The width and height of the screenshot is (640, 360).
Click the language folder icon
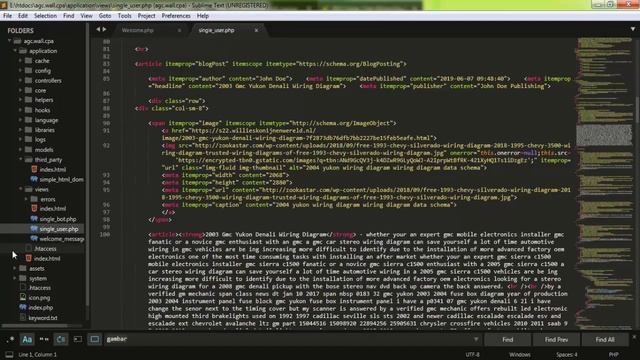pyautogui.click(x=28, y=120)
